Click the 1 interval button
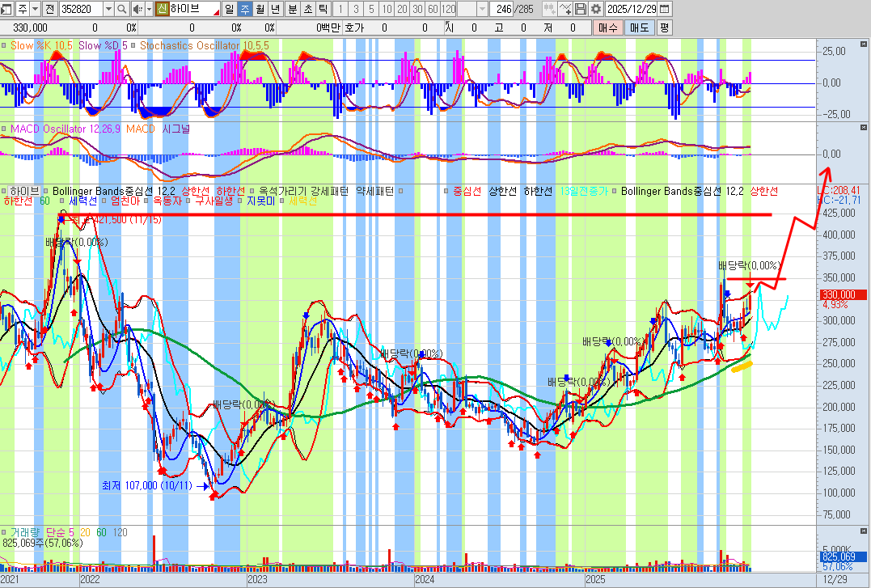This screenshot has width=871, height=588. pos(340,9)
